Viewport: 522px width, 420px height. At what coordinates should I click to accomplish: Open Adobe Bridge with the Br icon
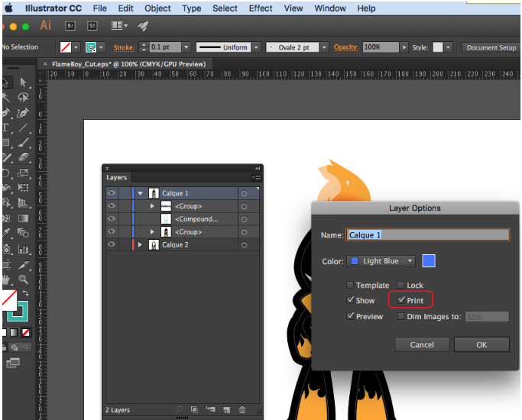click(x=70, y=25)
